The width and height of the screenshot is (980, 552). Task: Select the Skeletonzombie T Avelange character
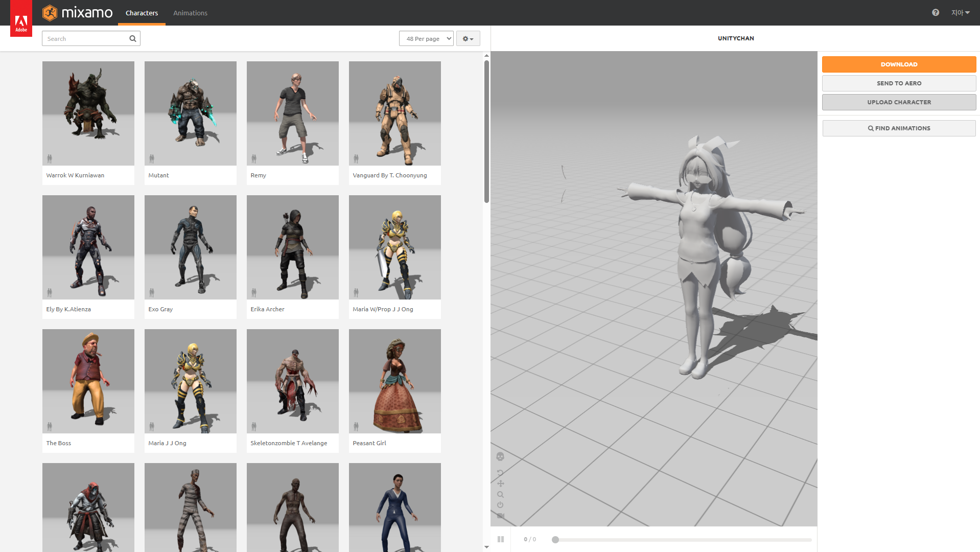[293, 391]
